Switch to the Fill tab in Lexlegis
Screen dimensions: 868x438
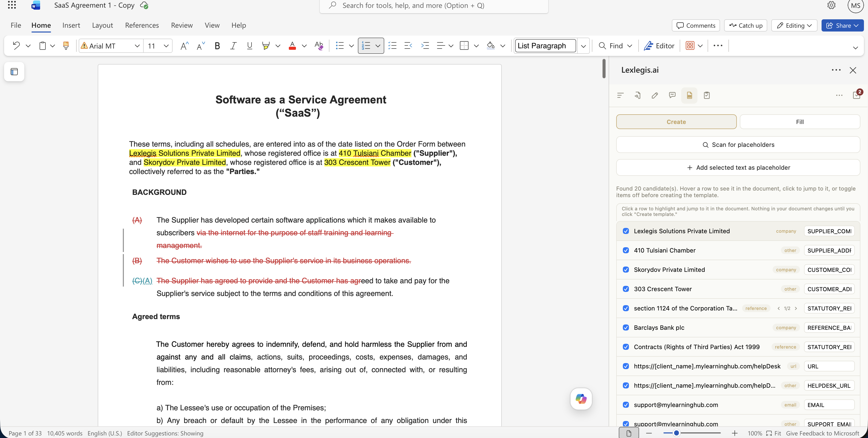(799, 122)
